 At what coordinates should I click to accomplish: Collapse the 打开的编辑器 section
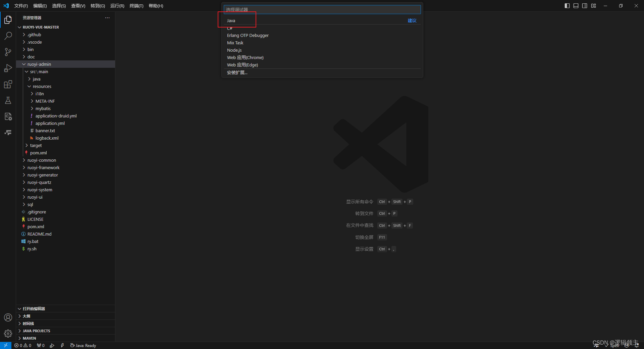66,309
